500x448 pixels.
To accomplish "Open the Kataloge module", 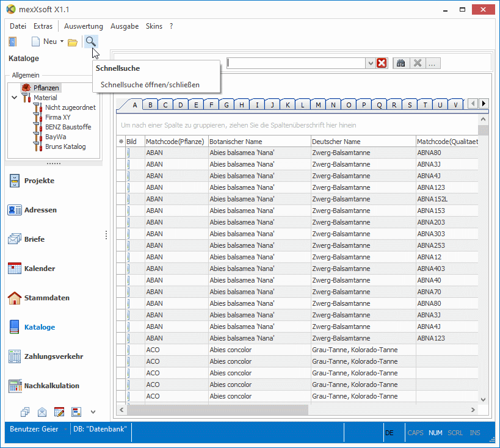I will tap(32, 327).
